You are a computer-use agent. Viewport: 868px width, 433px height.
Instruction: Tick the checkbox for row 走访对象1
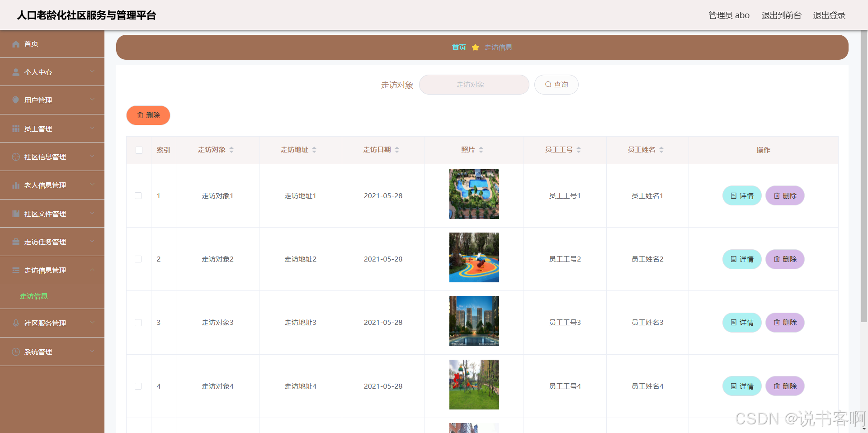tap(138, 196)
